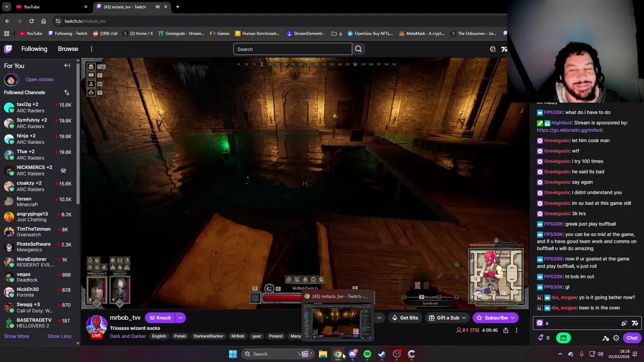Click the Knock button
Screen dimensions: 644x362
coord(160,318)
